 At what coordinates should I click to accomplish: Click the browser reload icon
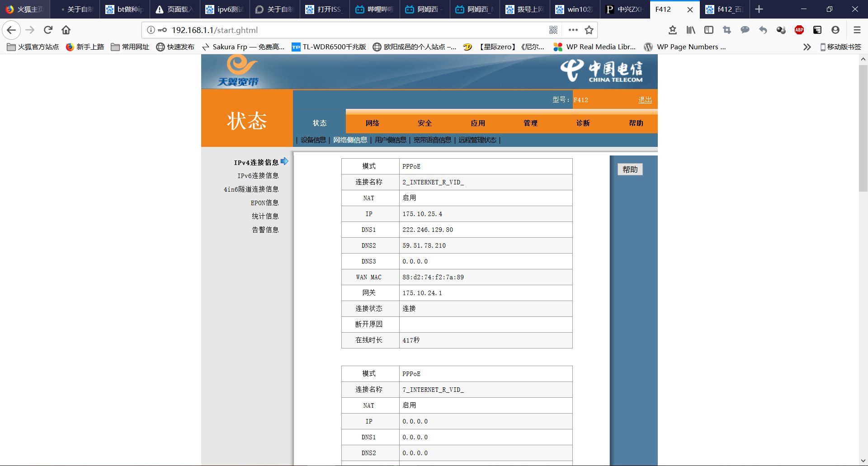48,30
